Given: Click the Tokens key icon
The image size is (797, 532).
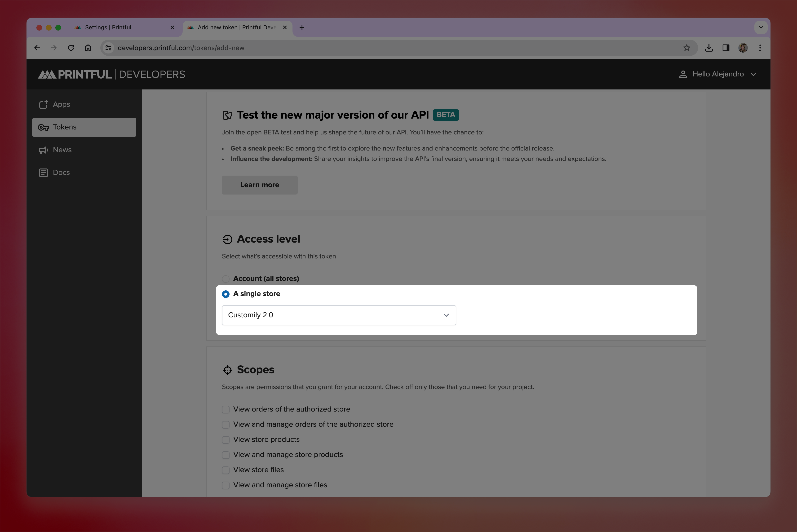Looking at the screenshot, I should pos(44,127).
